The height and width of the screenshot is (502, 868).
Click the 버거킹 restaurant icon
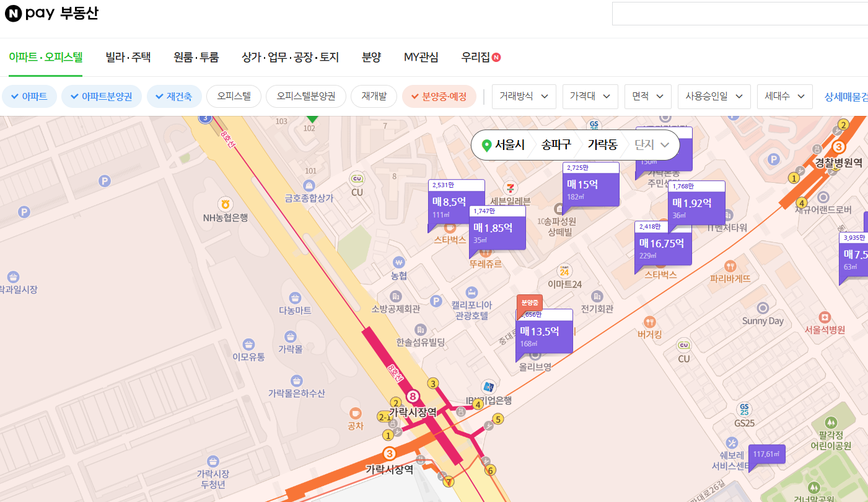click(x=649, y=322)
